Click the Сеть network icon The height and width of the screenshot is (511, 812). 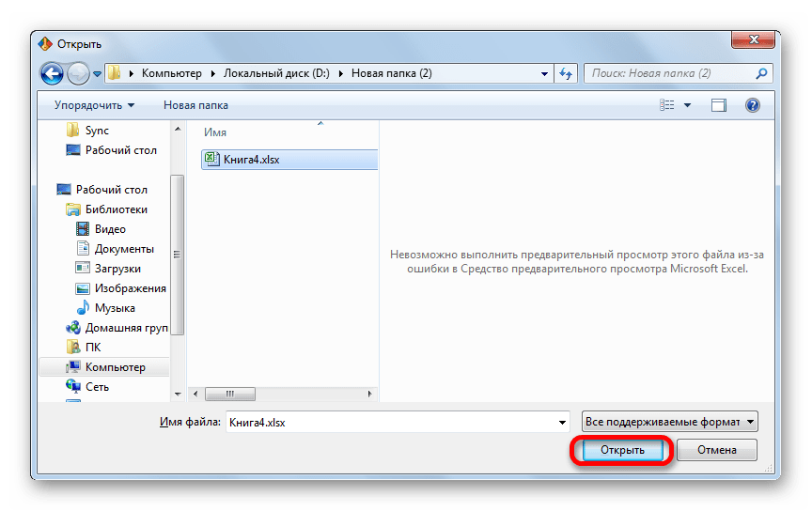pos(73,386)
